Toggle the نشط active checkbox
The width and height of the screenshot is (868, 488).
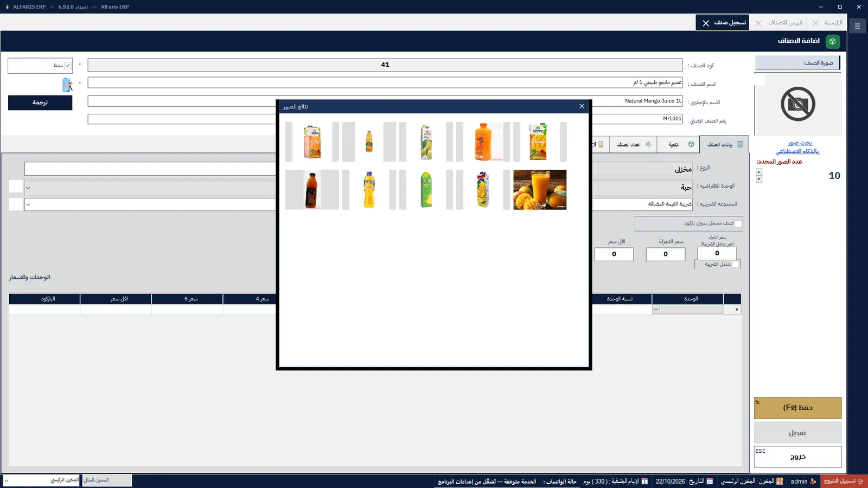tap(68, 66)
